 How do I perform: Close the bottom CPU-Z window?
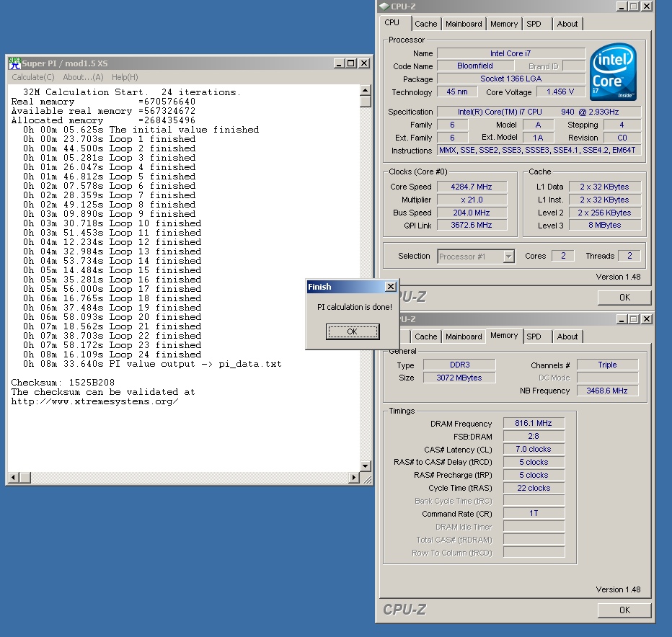(646, 319)
